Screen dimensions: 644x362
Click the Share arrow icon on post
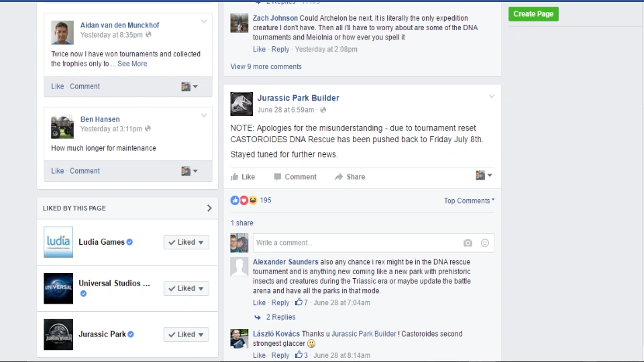tap(339, 177)
